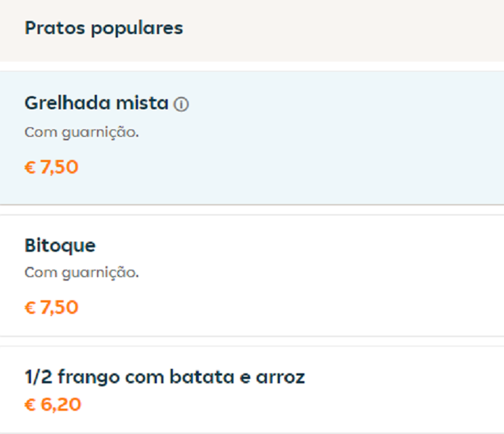Image resolution: width=504 pixels, height=434 pixels.
Task: Click the word Grelhada in the first dish title
Action: tap(67, 103)
